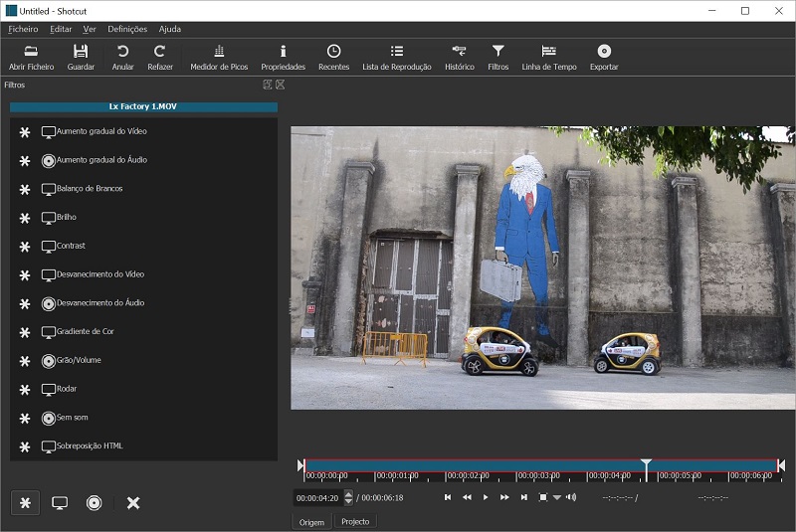Click the in-point marker on scrubber
The image size is (796, 532).
(300, 465)
